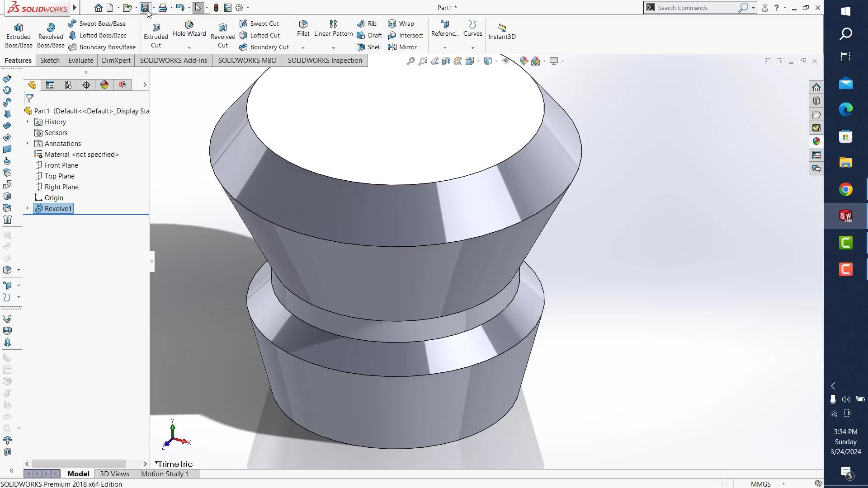Open the Linear Pattern dropdown arrow
868x488 pixels.
coord(333,48)
